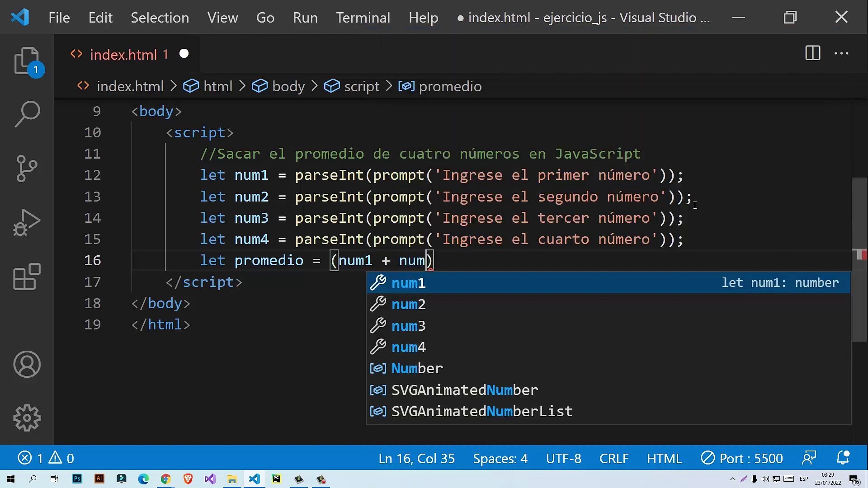Click the errors and warnings status indicator
Image resolution: width=868 pixels, height=488 pixels.
(x=46, y=458)
